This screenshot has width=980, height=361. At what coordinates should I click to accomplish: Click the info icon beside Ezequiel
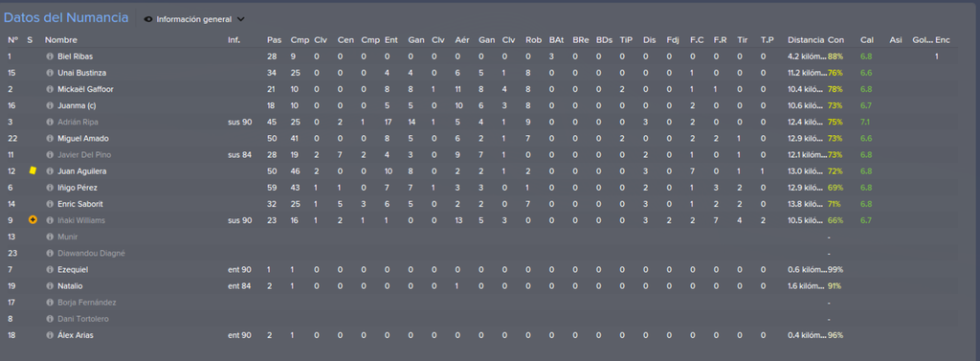tap(50, 270)
